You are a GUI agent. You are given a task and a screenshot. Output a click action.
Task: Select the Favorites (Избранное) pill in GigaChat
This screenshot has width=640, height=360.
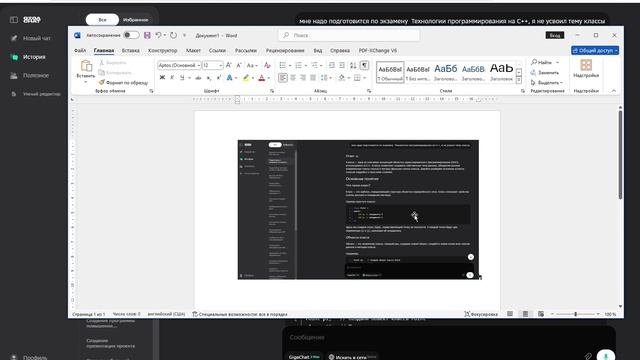click(x=136, y=20)
